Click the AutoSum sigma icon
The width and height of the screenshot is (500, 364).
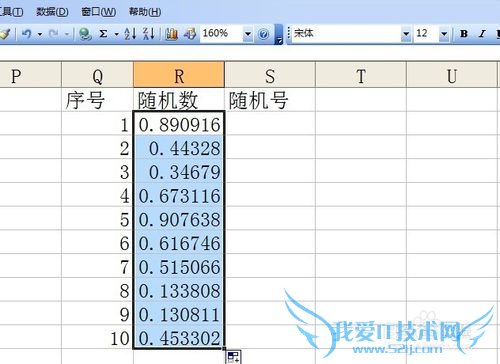103,34
